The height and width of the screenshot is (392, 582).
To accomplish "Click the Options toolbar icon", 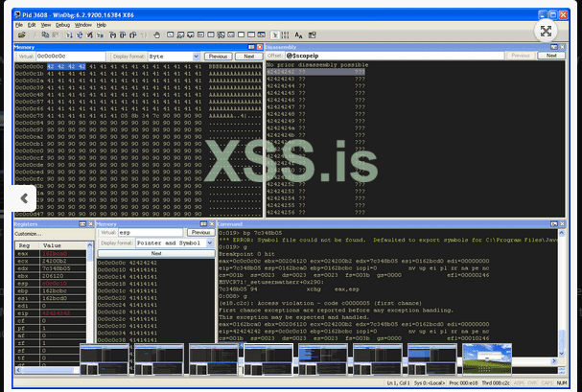I will 313,35.
